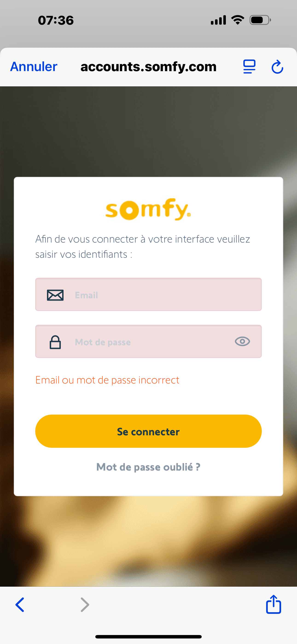Tap the accounts.somfy.com address title
This screenshot has height=644, width=297.
tap(148, 67)
